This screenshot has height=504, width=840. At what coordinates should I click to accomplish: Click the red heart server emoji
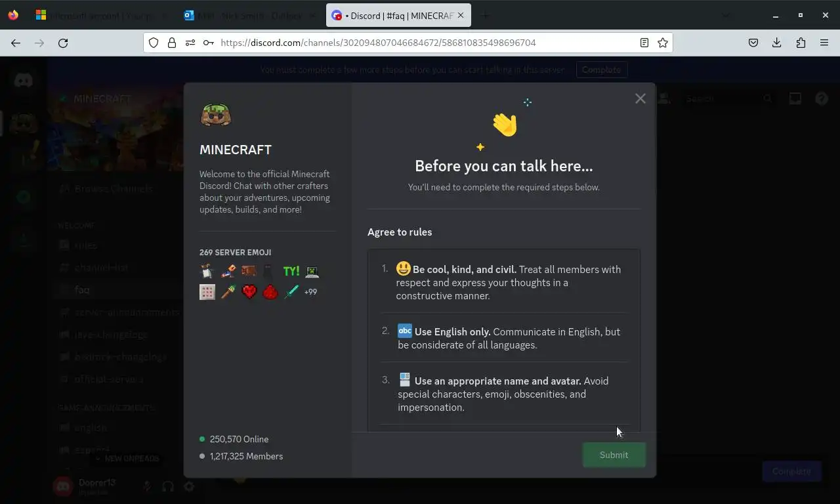point(249,292)
